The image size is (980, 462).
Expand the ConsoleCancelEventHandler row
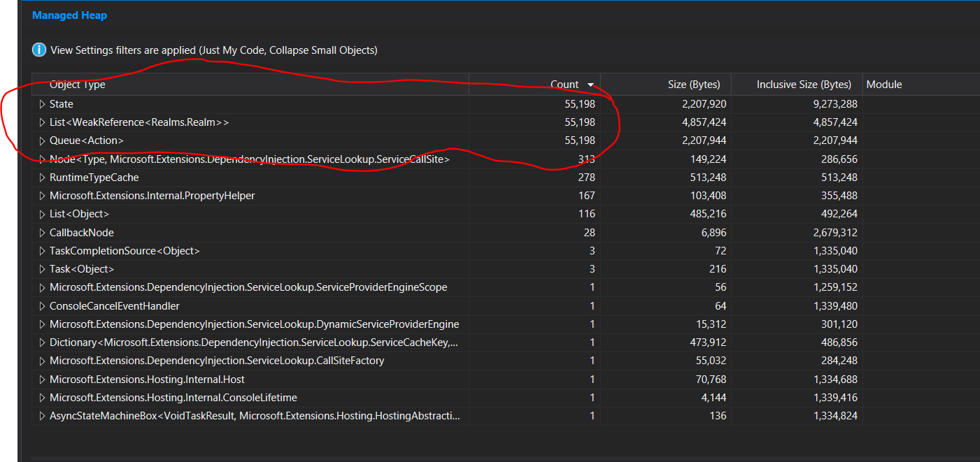pos(42,305)
